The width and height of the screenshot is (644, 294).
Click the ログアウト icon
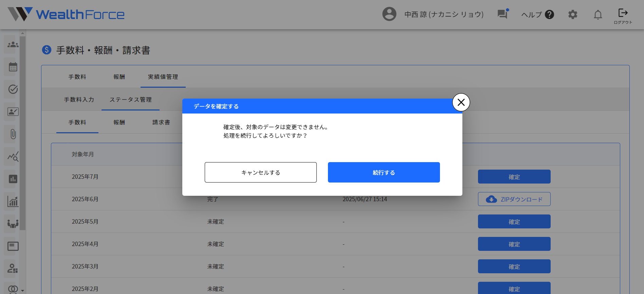pos(623,16)
